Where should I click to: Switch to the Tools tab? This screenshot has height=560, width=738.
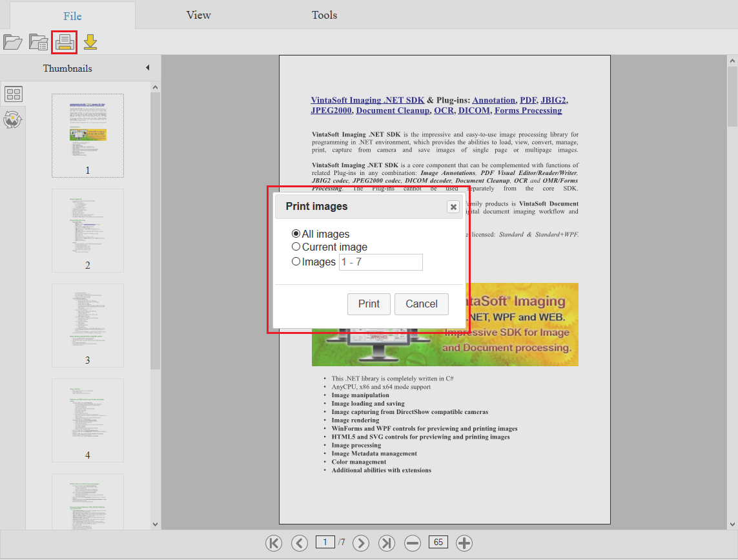tap(324, 15)
